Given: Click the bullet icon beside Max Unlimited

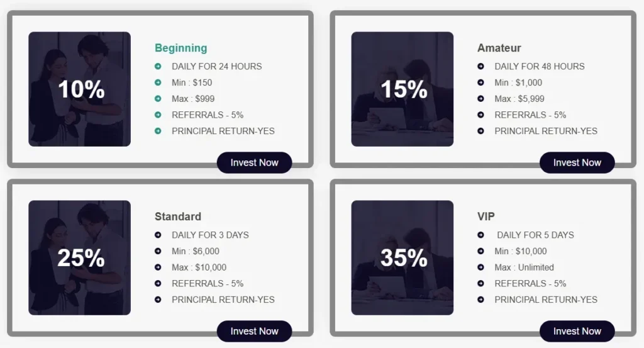Looking at the screenshot, I should point(481,267).
